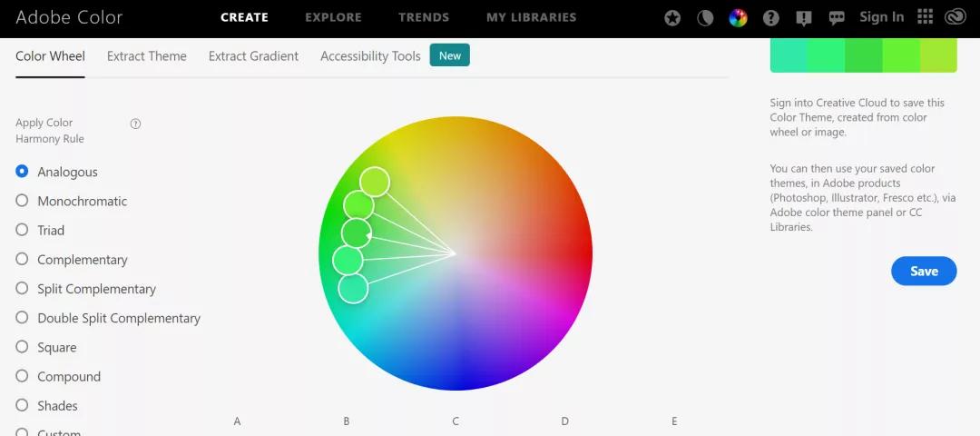Click the Adobe Color logo text
Screen dimensions: 980x436
click(x=69, y=17)
